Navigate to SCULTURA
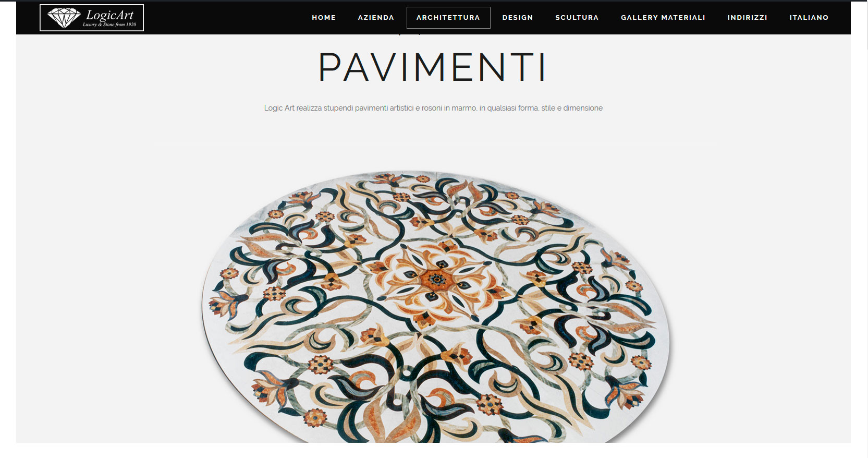 pyautogui.click(x=577, y=18)
